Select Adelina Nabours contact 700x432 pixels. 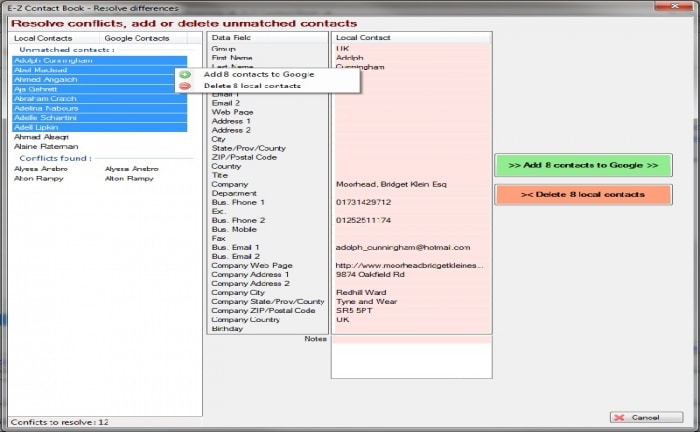(100, 108)
